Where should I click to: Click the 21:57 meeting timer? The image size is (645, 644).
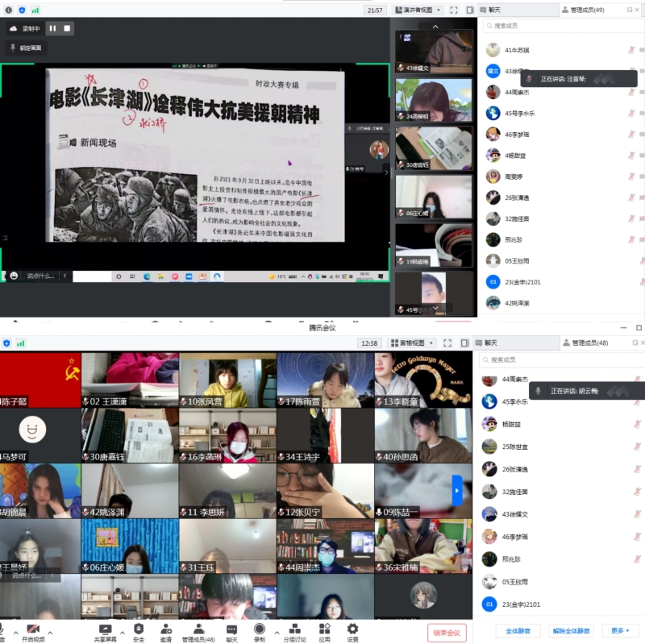[x=375, y=10]
